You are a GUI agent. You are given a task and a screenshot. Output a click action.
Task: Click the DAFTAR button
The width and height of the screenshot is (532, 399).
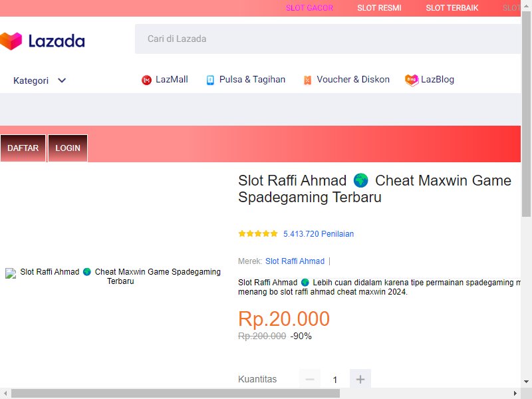coord(23,148)
